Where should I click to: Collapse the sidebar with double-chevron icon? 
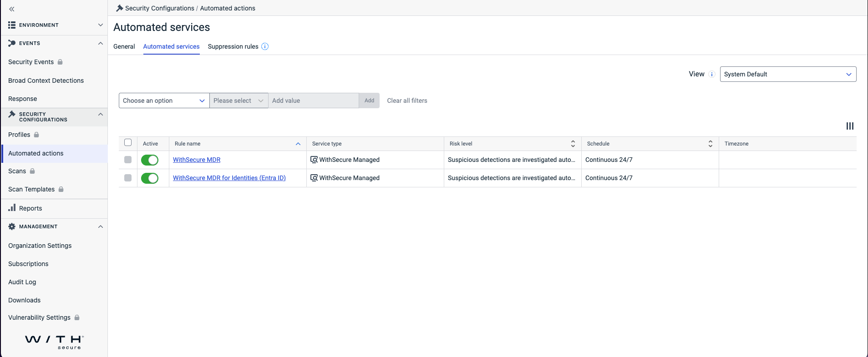pyautogui.click(x=12, y=9)
